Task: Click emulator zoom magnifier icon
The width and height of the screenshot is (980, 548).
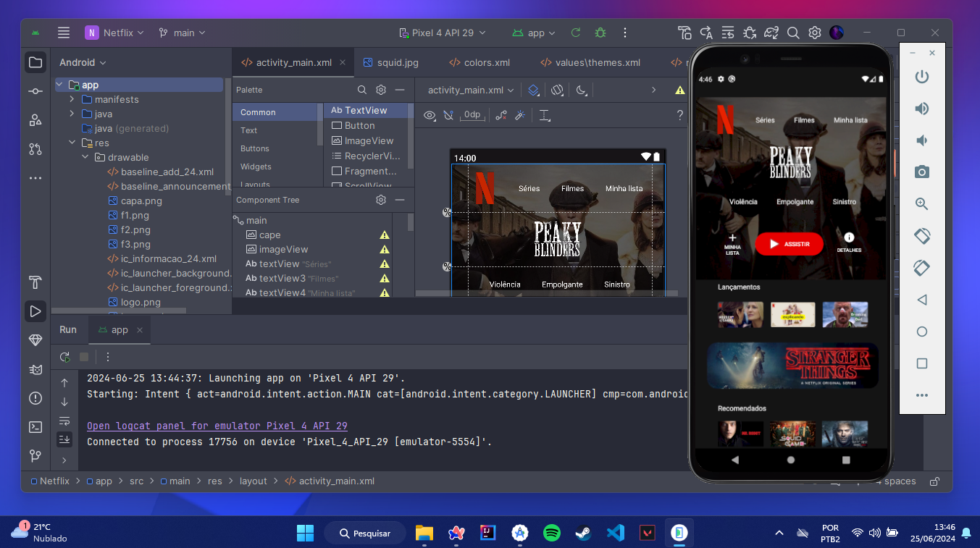Action: (x=922, y=204)
